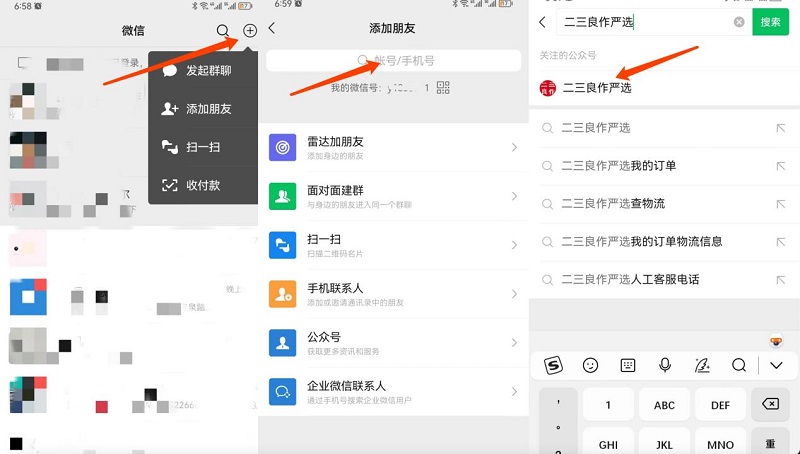This screenshot has width=800, height=454.
Task: Choose 收付款 from popup menu
Action: point(203,185)
